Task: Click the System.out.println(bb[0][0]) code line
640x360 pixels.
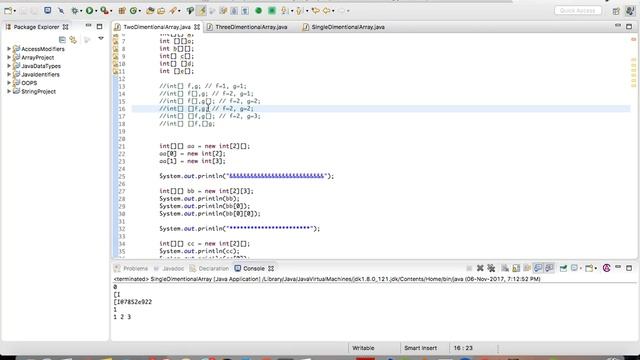Action: tap(210, 213)
